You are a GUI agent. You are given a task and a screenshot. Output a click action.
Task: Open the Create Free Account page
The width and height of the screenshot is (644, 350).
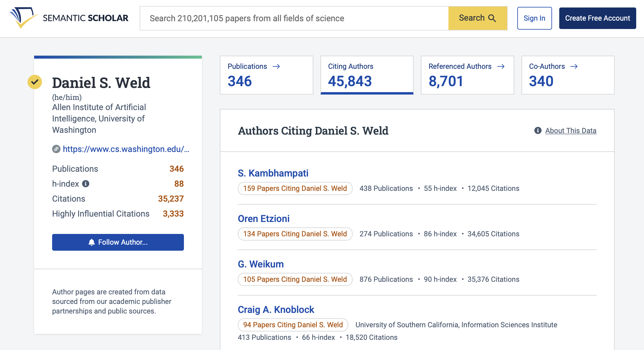[598, 18]
